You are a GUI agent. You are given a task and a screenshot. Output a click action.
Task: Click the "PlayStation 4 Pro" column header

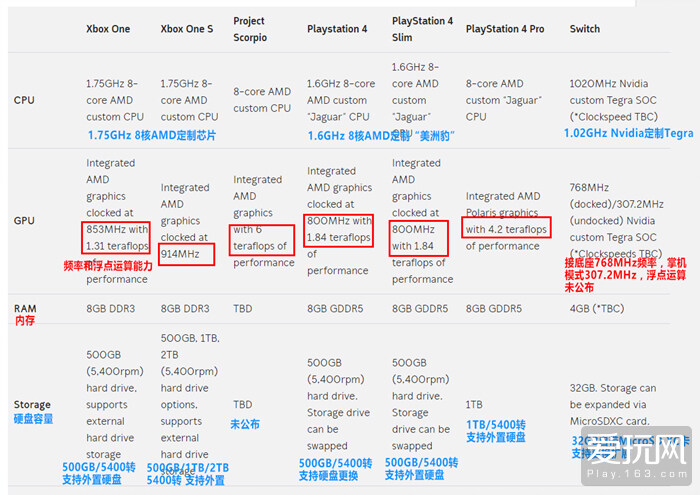point(505,29)
